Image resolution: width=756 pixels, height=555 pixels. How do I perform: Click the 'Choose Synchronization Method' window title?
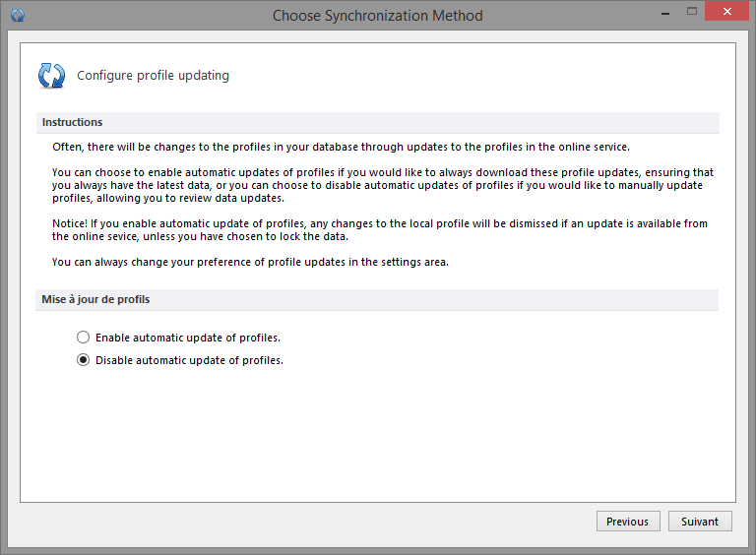coord(378,16)
